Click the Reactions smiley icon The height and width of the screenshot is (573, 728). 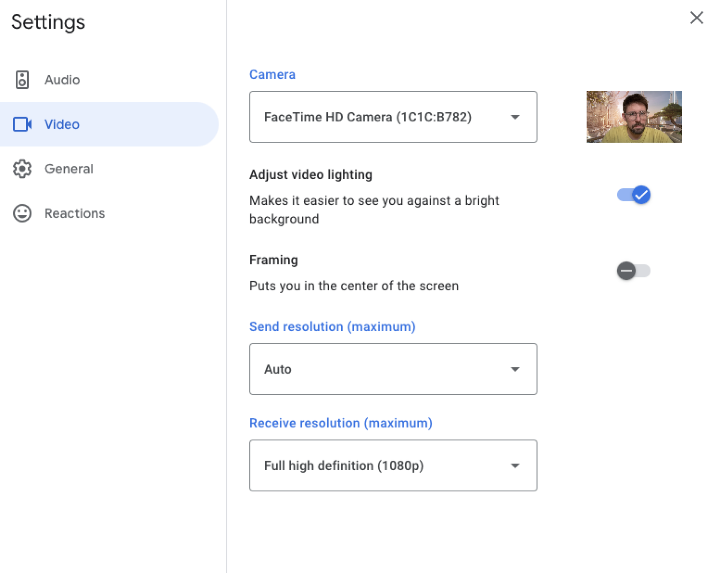22,213
